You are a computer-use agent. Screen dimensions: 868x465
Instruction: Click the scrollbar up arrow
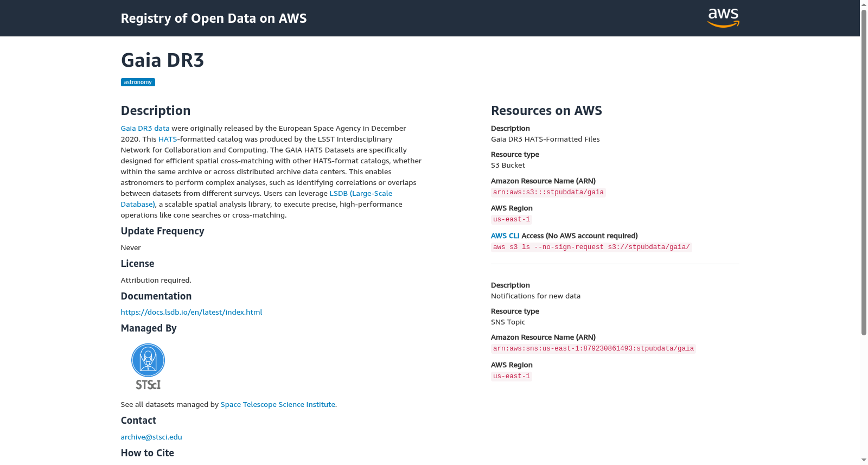864,4
